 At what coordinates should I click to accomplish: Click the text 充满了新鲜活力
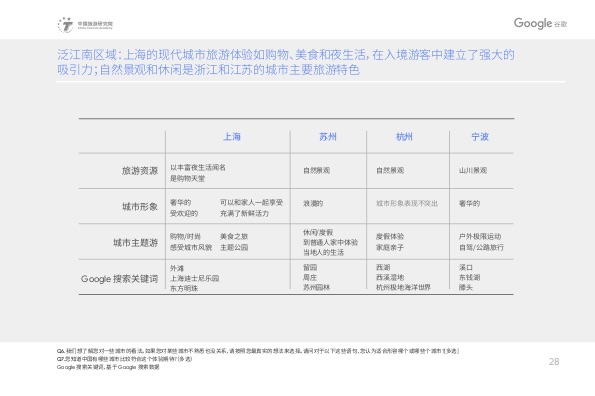(244, 214)
